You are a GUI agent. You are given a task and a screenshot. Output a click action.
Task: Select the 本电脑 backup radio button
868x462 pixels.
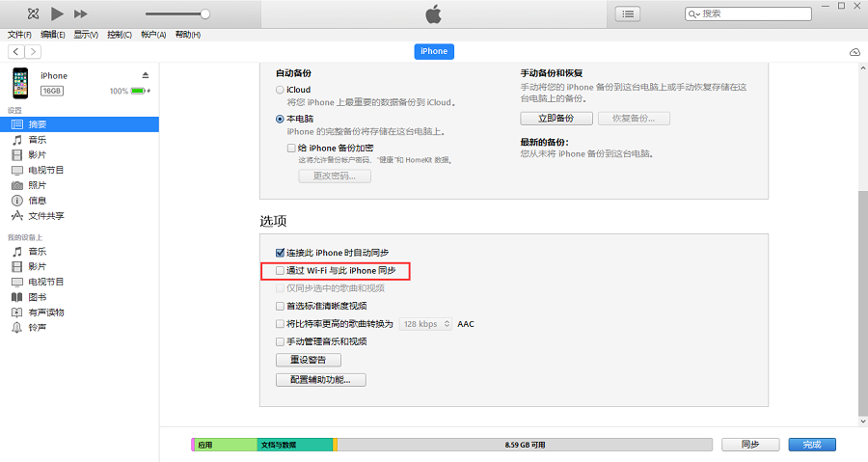point(280,119)
